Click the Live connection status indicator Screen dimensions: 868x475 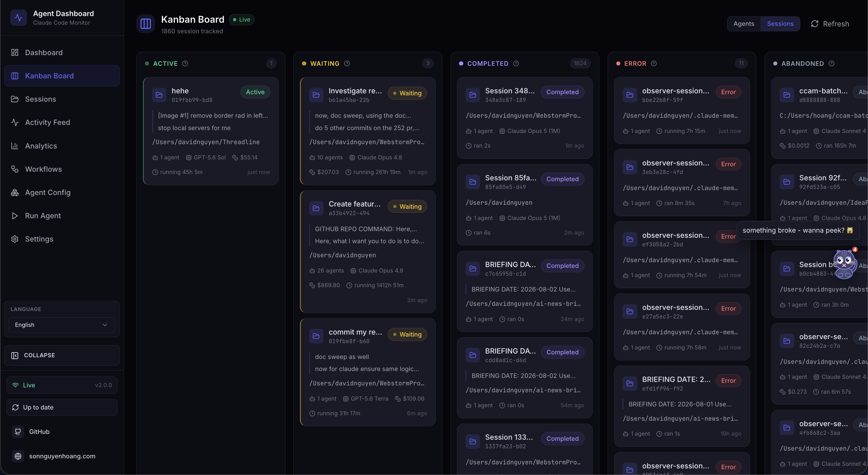62,385
